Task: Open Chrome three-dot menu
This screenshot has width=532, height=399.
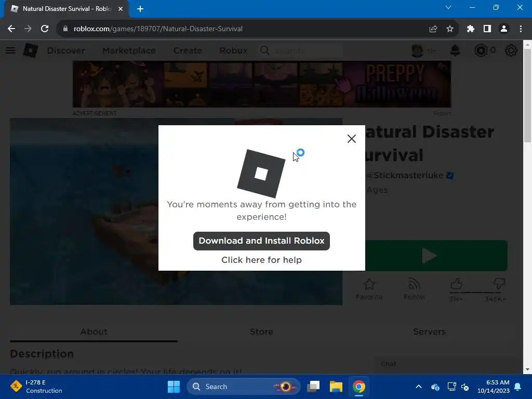Action: point(521,29)
